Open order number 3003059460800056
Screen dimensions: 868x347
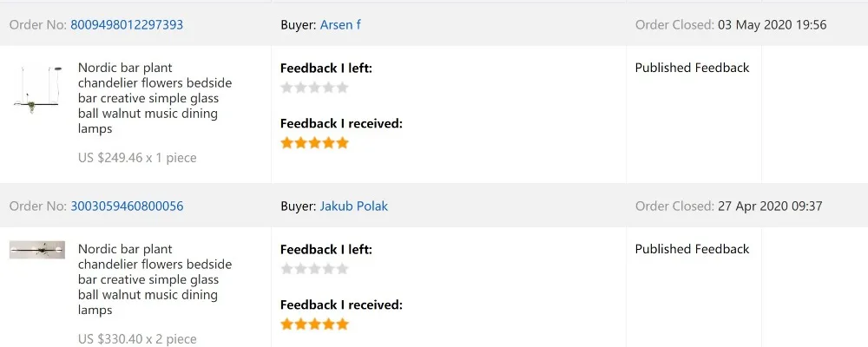pos(127,206)
